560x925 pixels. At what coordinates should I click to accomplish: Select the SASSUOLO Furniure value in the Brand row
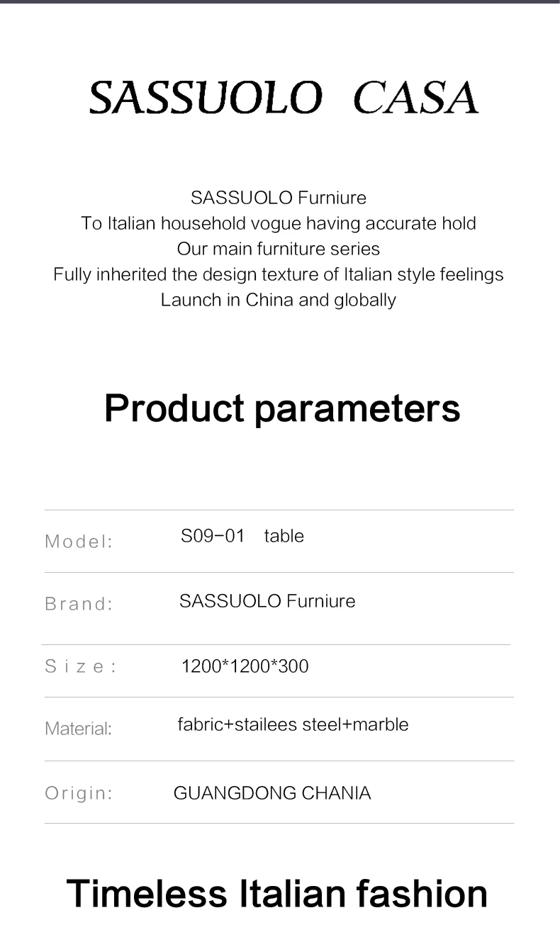pos(267,601)
